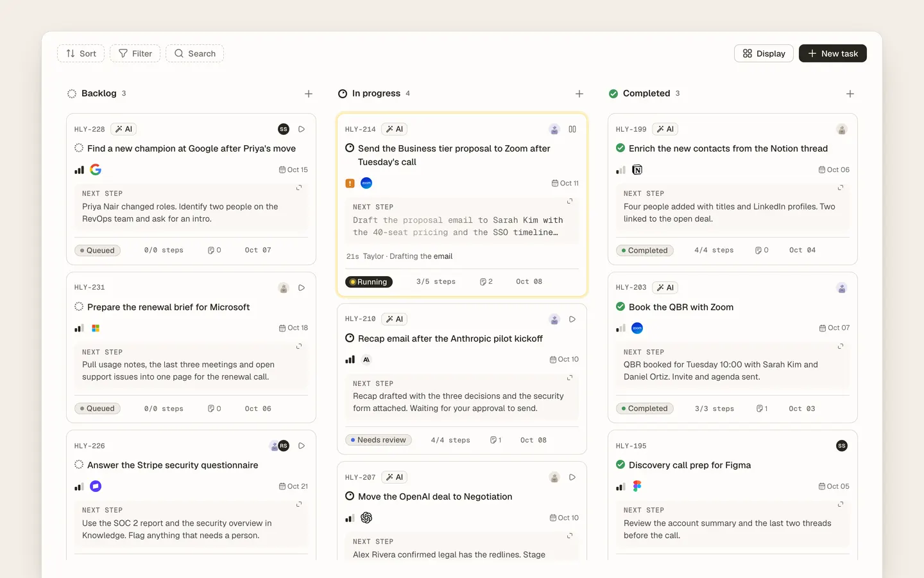Image resolution: width=924 pixels, height=578 pixels.
Task: Expand the next step on HLY-231 card
Action: [299, 346]
